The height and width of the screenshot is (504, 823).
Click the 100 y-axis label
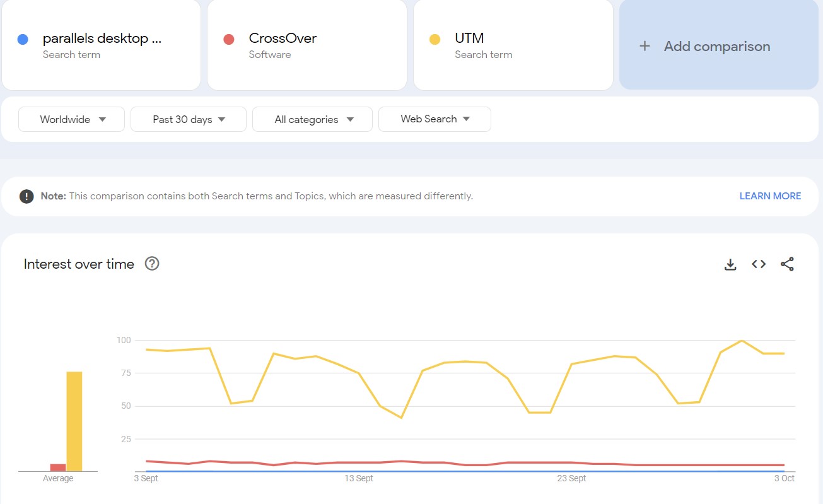pos(124,341)
